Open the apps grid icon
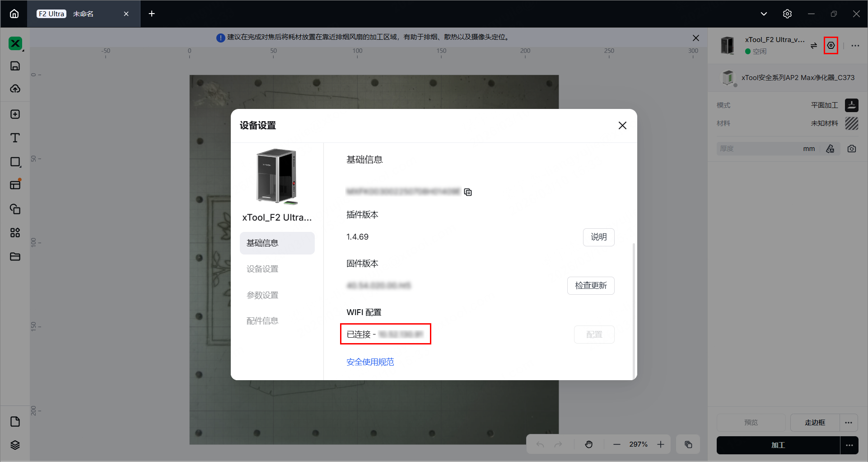868x462 pixels. (15, 232)
